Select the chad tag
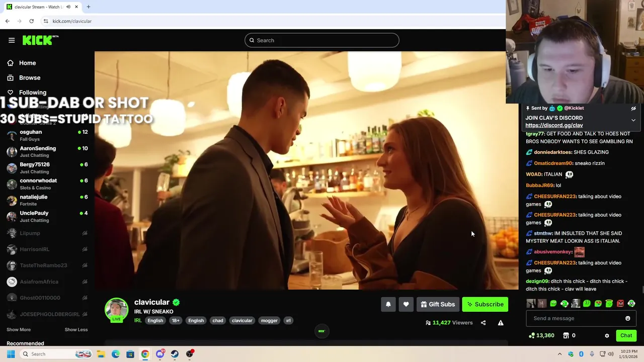This screenshot has width=644, height=362. pyautogui.click(x=218, y=320)
